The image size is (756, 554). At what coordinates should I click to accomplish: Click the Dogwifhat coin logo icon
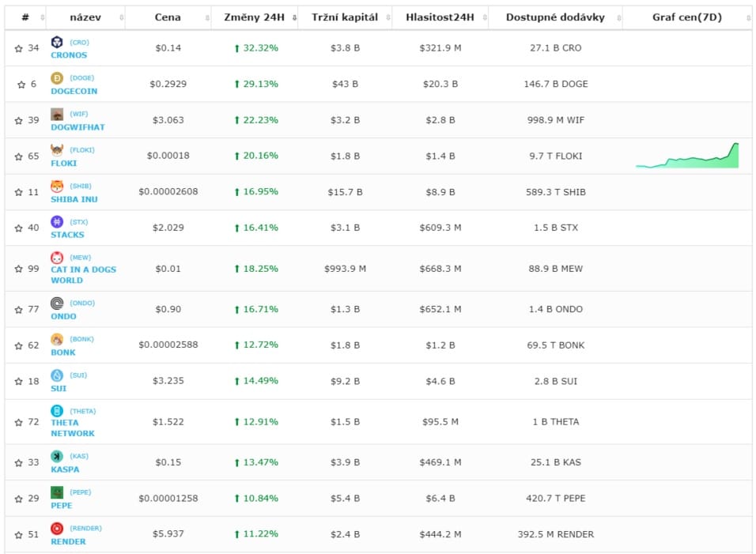coord(57,114)
